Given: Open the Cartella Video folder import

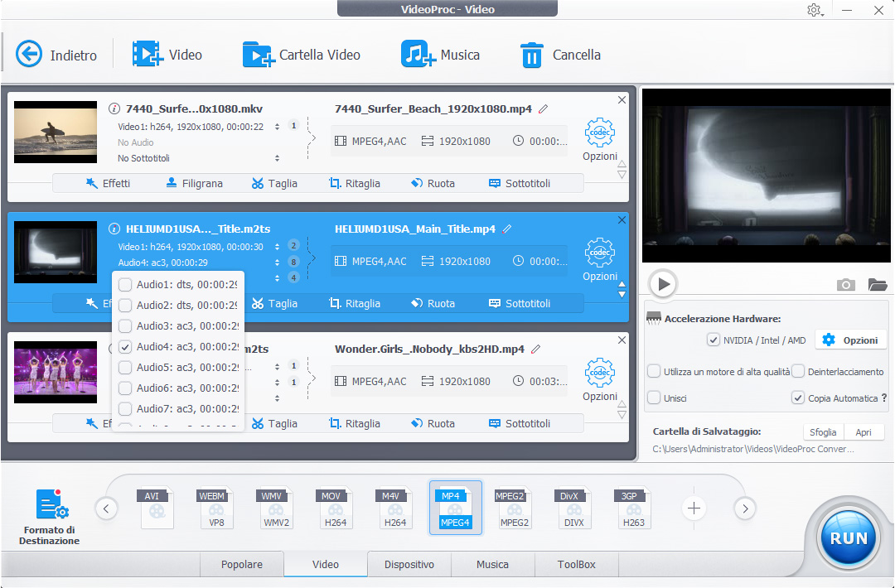Looking at the screenshot, I should click(x=258, y=55).
